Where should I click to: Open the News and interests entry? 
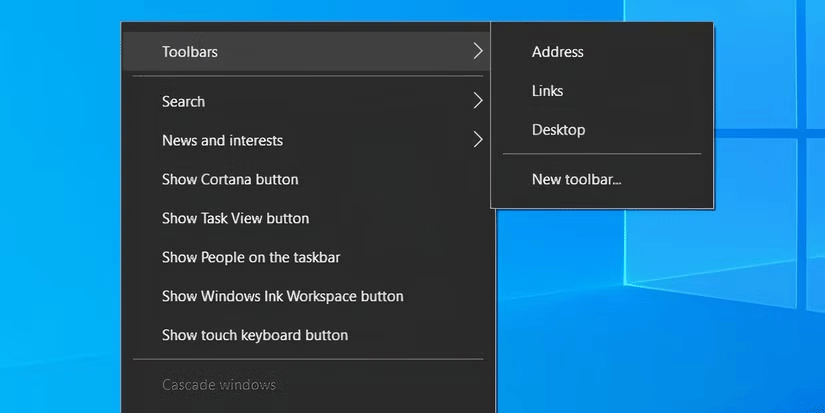point(222,140)
